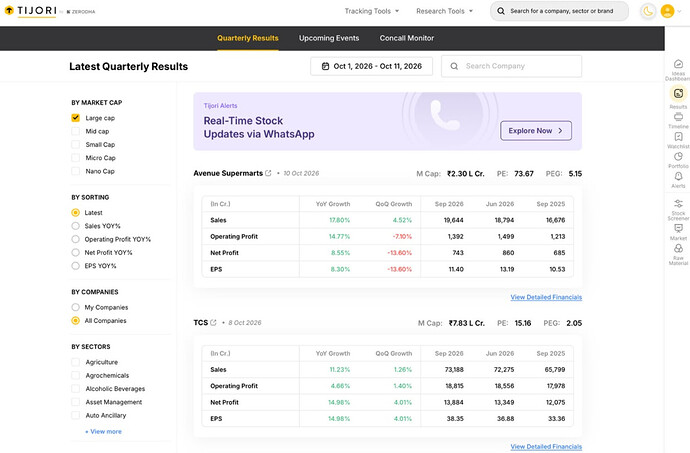Open the profile menu chevron
Image resolution: width=690 pixels, height=453 pixels.
pos(679,11)
